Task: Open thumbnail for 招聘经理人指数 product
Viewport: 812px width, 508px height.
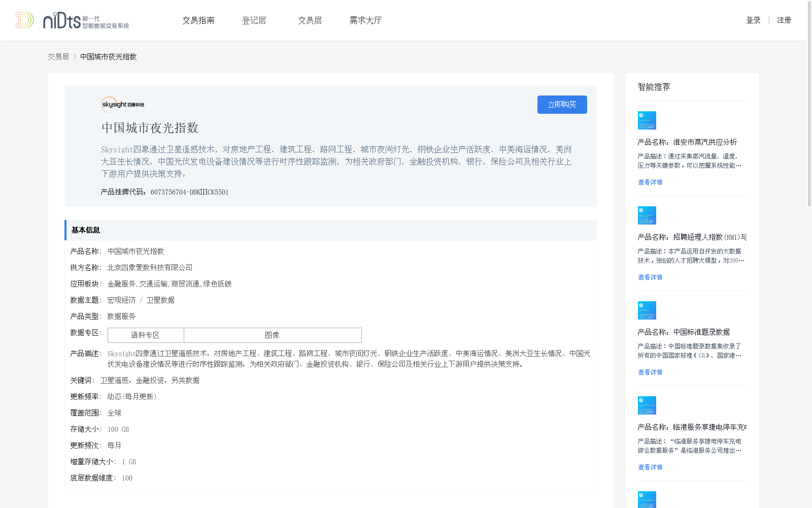Action: (647, 215)
